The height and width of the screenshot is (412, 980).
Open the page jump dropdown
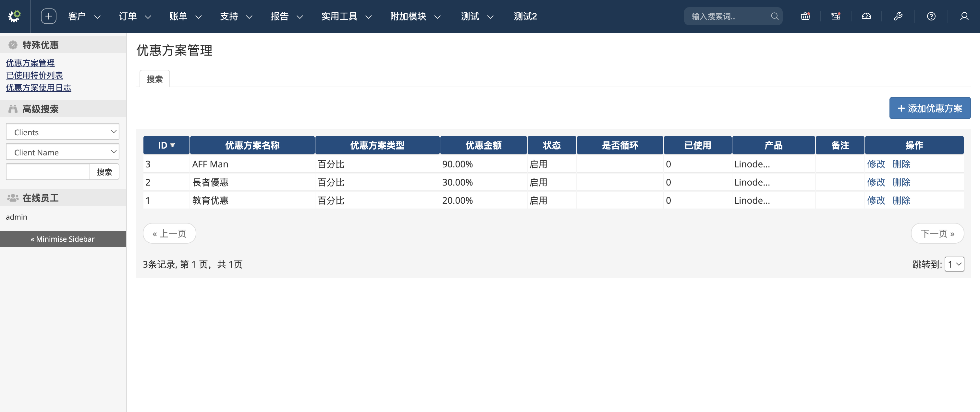[x=954, y=264]
